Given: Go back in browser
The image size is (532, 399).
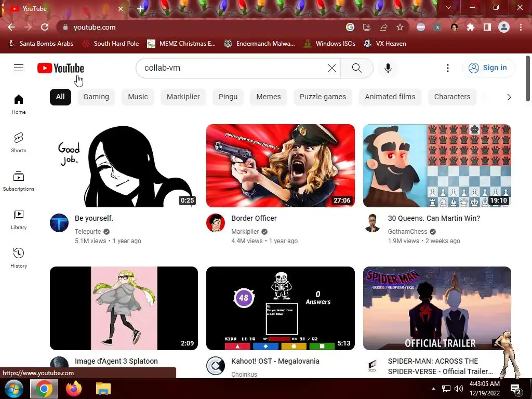Looking at the screenshot, I should [11, 27].
